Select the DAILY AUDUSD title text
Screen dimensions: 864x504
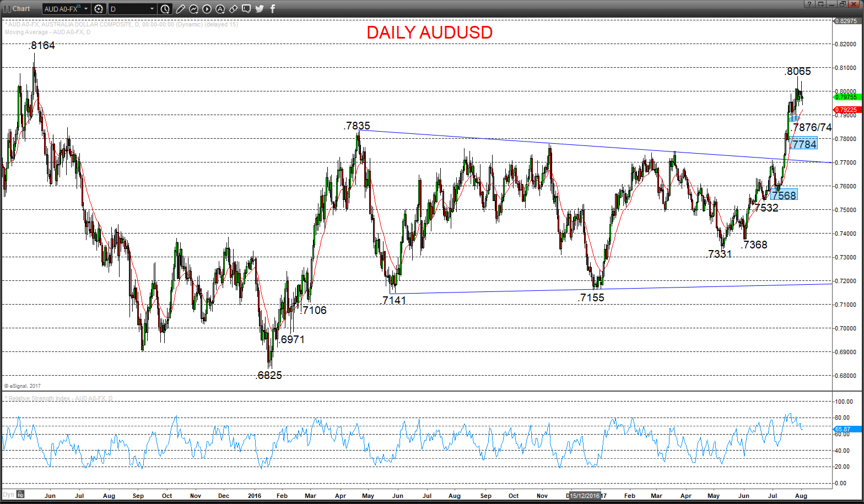[x=429, y=32]
